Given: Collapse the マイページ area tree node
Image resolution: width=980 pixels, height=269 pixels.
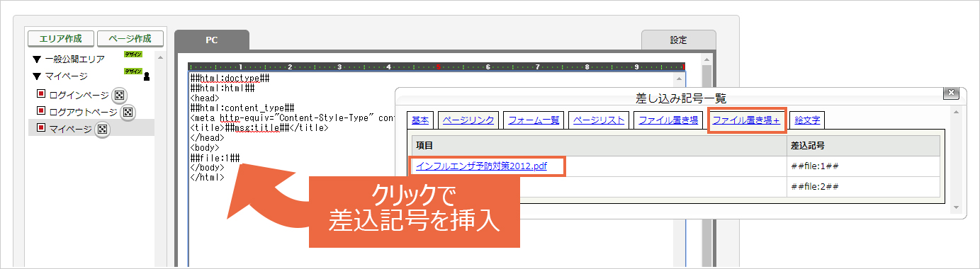Looking at the screenshot, I should (x=36, y=76).
